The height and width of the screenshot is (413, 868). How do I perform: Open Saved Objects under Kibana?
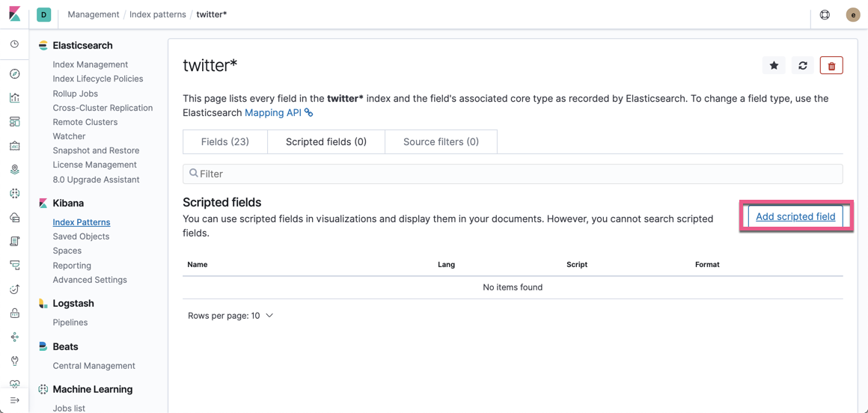pos(82,236)
